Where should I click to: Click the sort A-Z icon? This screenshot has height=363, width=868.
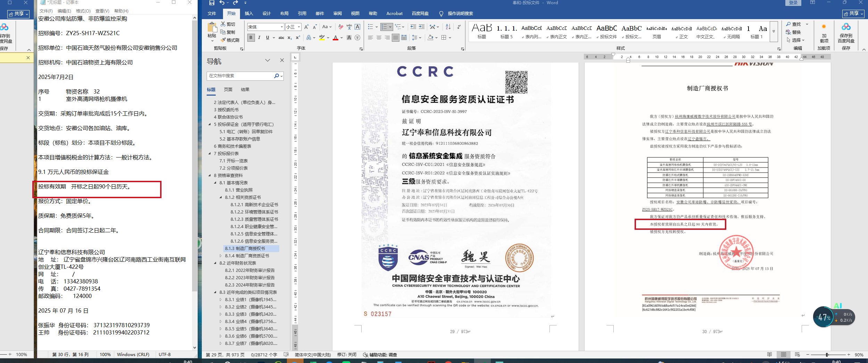pos(448,27)
